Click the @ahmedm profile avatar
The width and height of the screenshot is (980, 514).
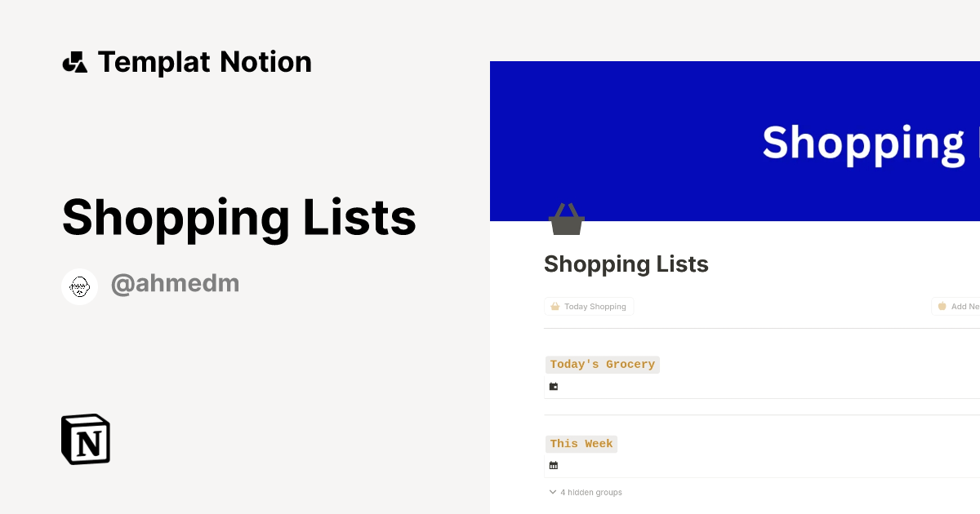coord(79,286)
